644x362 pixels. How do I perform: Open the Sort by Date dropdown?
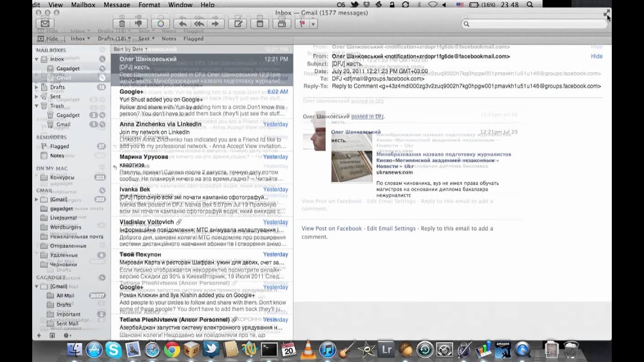tap(131, 49)
